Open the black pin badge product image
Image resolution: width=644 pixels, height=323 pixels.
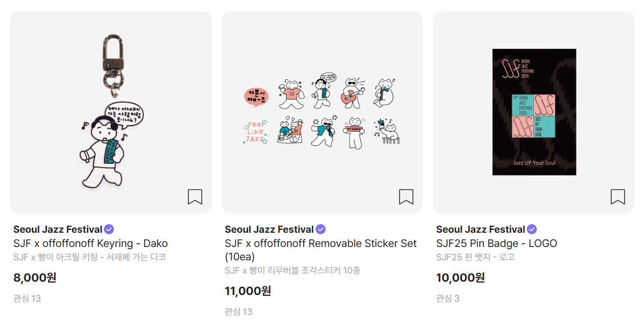(534, 112)
